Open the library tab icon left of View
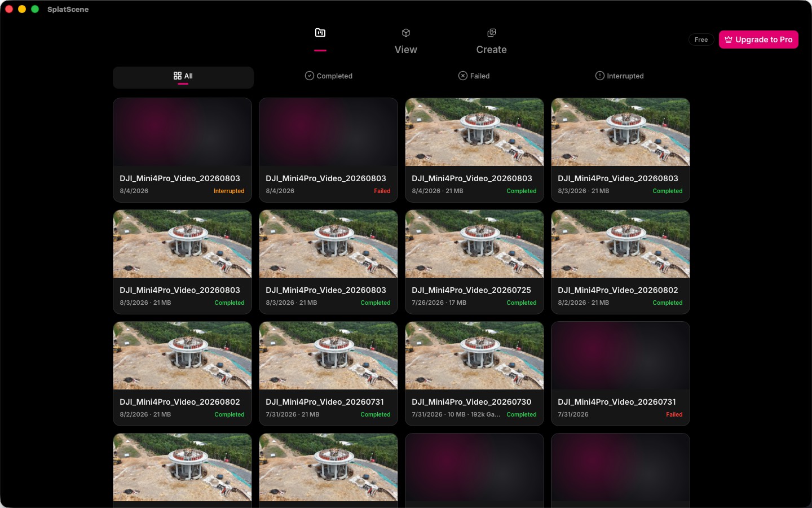The height and width of the screenshot is (508, 812). pyautogui.click(x=320, y=33)
